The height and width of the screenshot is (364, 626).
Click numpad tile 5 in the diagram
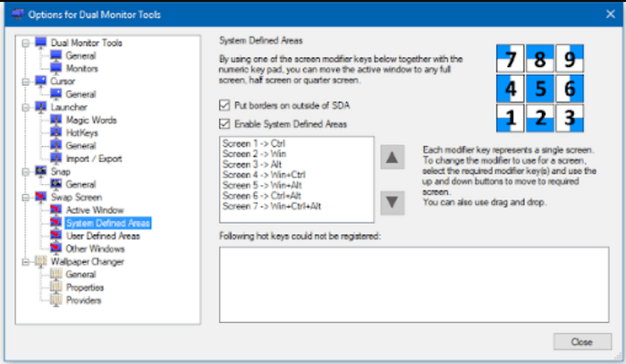point(540,89)
